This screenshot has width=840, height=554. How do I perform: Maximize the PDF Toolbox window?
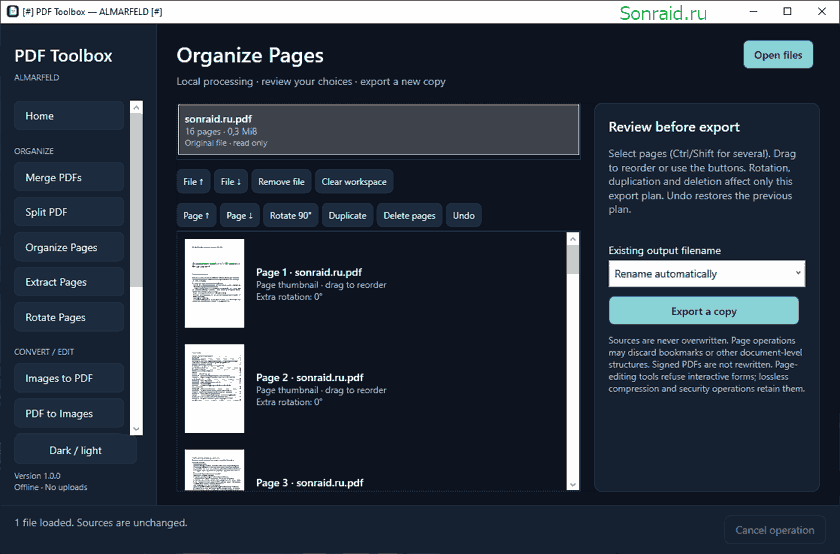(788, 11)
